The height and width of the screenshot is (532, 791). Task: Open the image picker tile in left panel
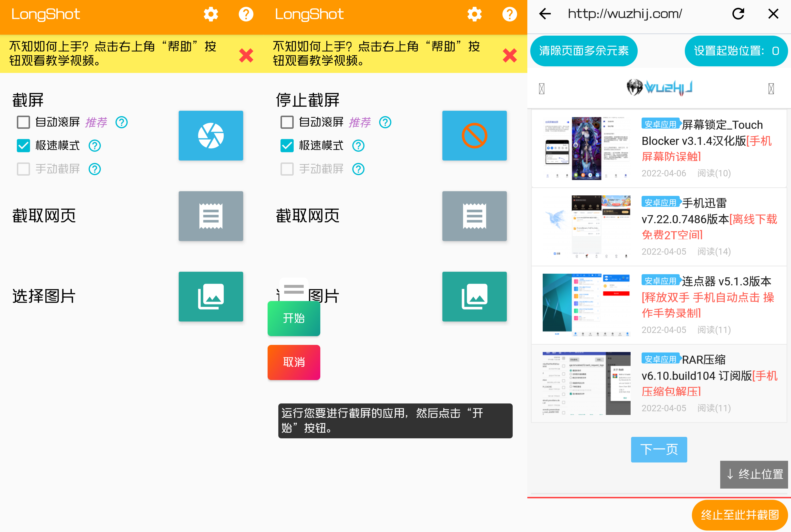tap(210, 296)
